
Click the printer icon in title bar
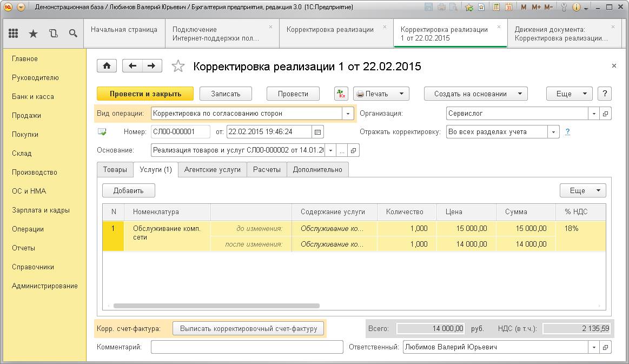coord(441,7)
